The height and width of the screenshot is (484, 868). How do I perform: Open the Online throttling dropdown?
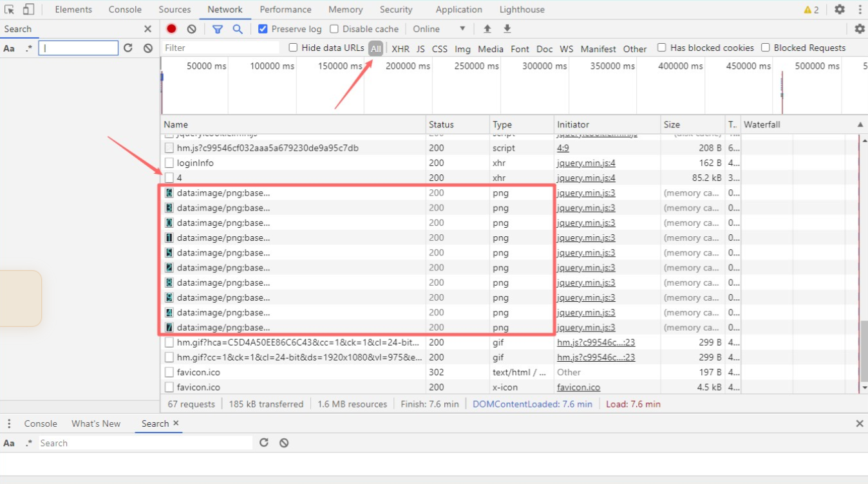pyautogui.click(x=439, y=29)
